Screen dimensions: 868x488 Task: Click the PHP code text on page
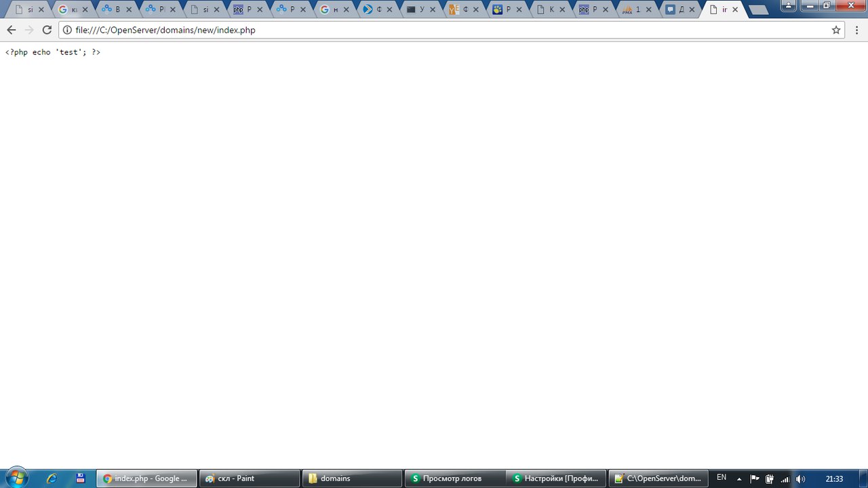coord(53,52)
